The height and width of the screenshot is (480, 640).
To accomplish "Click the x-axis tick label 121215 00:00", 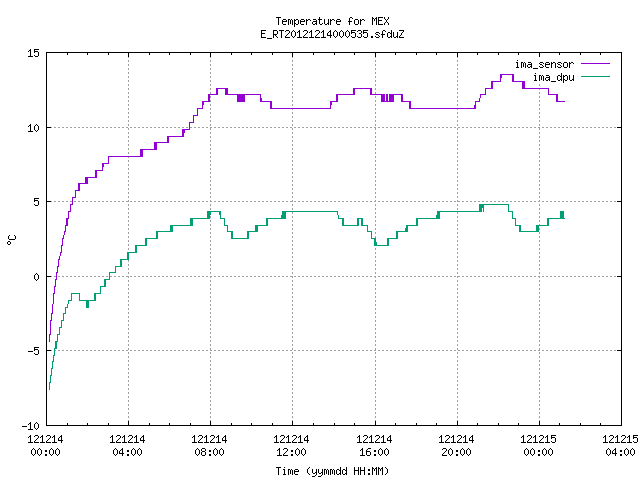I will 538,446.
